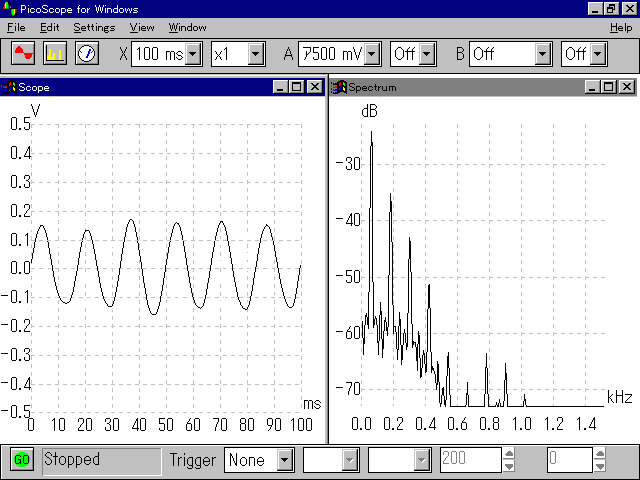This screenshot has height=480, width=640.
Task: Increase the trigger threshold 200 value
Action: point(509,454)
